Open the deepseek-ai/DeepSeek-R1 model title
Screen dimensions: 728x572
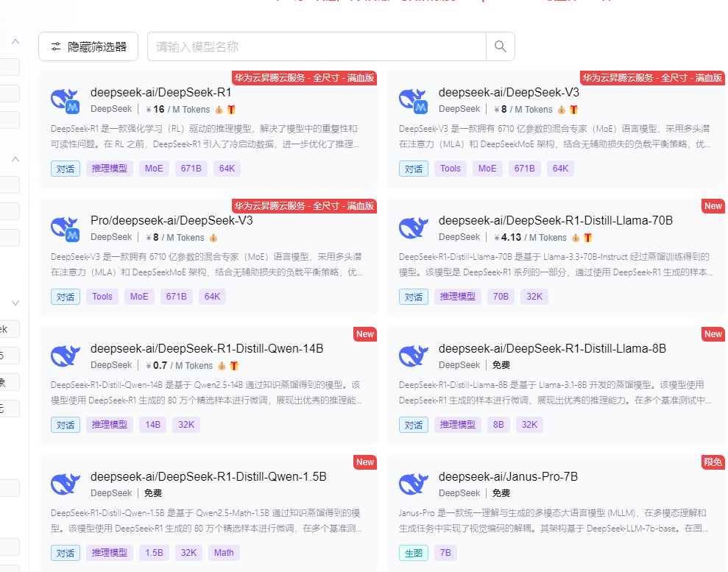160,93
